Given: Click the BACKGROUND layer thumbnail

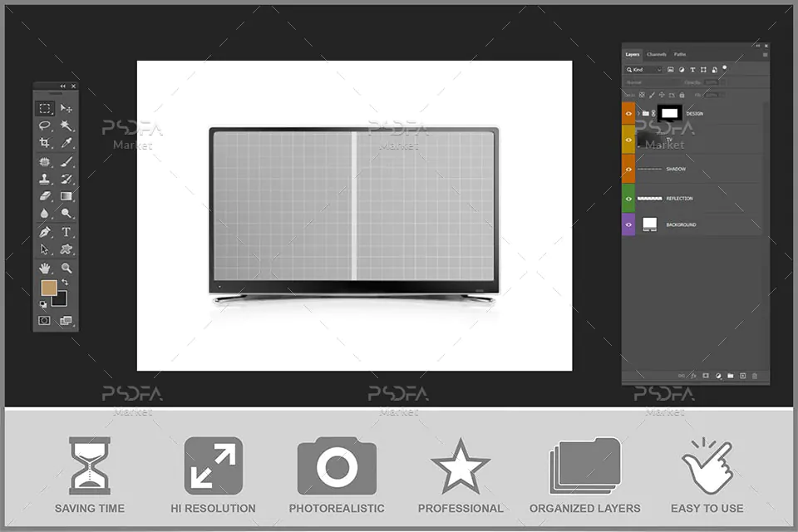Looking at the screenshot, I should pos(649,224).
